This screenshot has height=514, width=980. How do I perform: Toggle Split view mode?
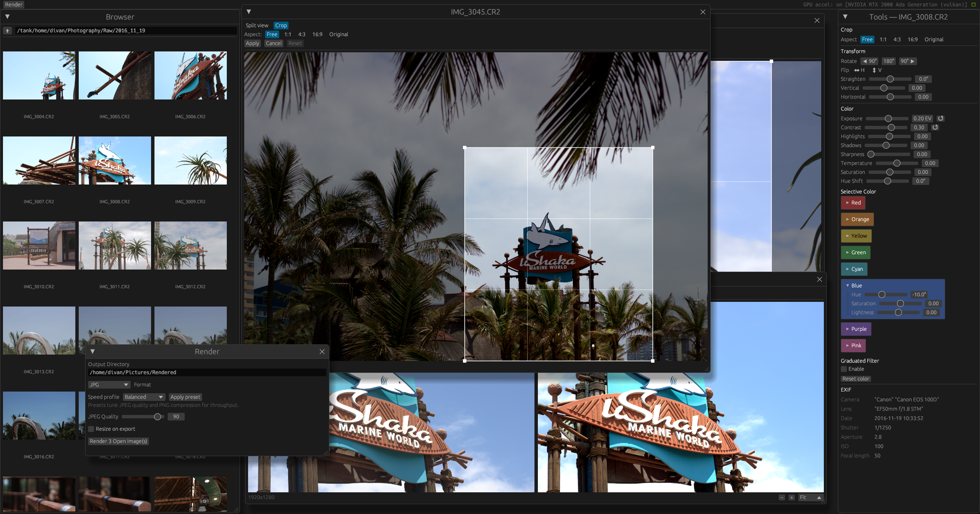point(257,25)
